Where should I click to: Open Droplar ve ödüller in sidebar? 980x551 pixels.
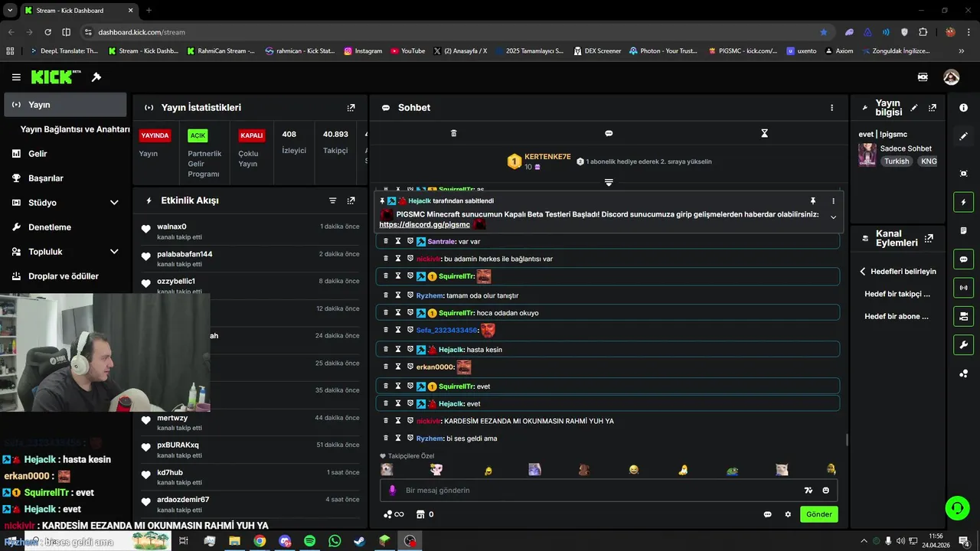pyautogui.click(x=65, y=276)
